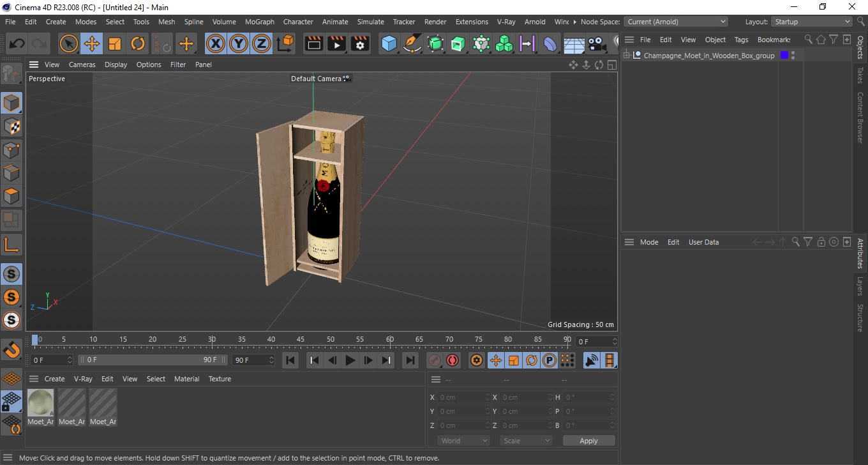
Task: Toggle the Workplane lock icon
Action: [11, 402]
